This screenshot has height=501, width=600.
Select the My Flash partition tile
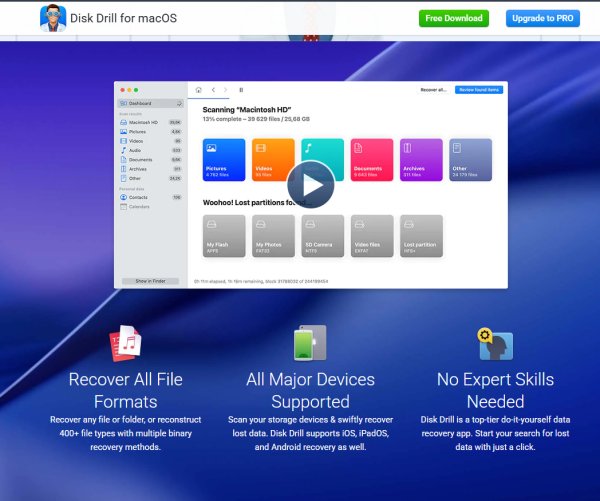tap(224, 236)
